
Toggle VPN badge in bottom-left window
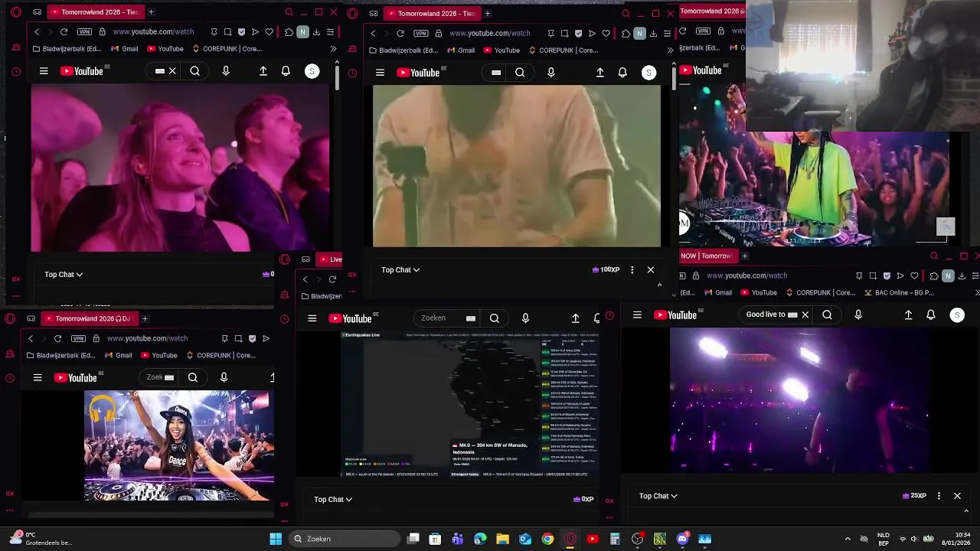pyautogui.click(x=78, y=338)
